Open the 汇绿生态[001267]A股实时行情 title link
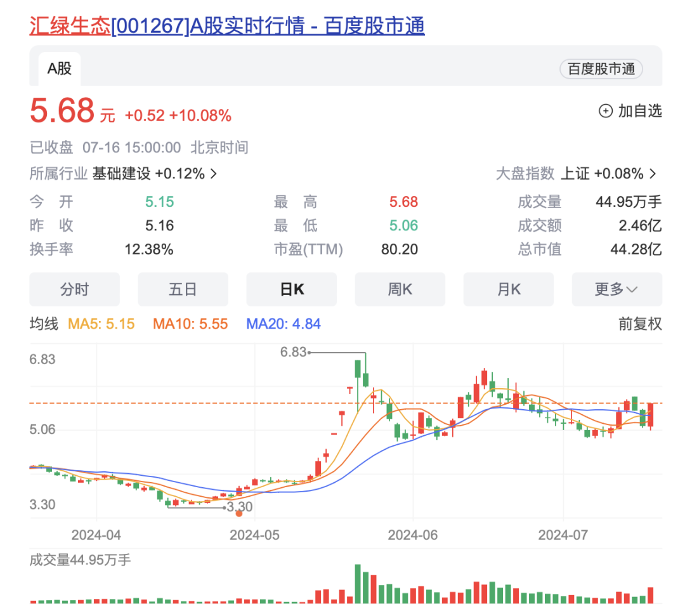685x616 pixels. pos(226,25)
